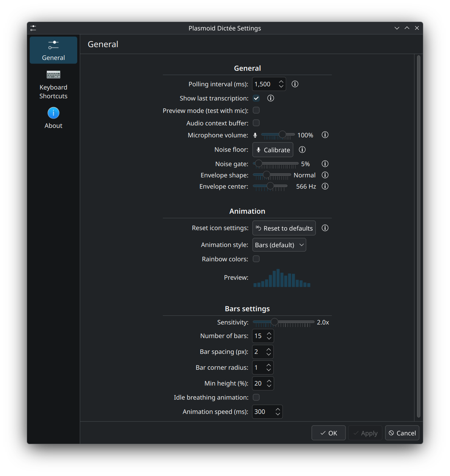Screen dimensions: 450x476
Task: Increase Polling interval with up arrow
Action: (281, 82)
